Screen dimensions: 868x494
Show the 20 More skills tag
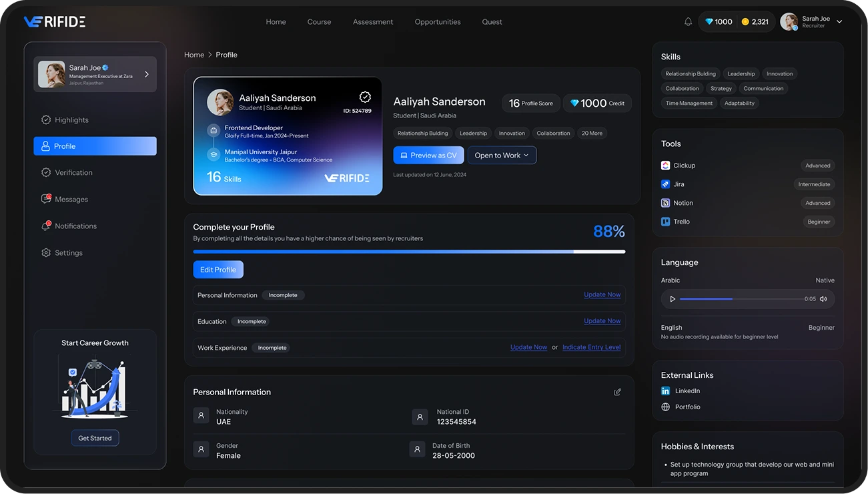[592, 134]
